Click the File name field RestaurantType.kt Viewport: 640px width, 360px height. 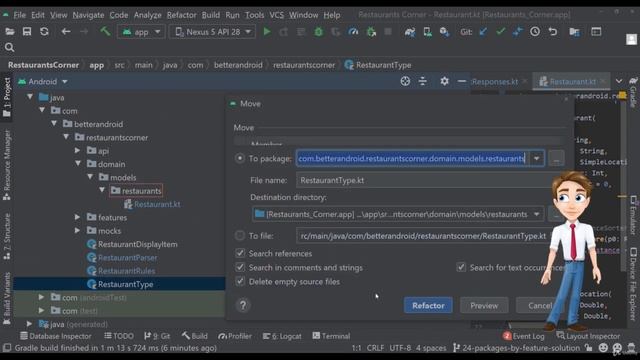(424, 180)
